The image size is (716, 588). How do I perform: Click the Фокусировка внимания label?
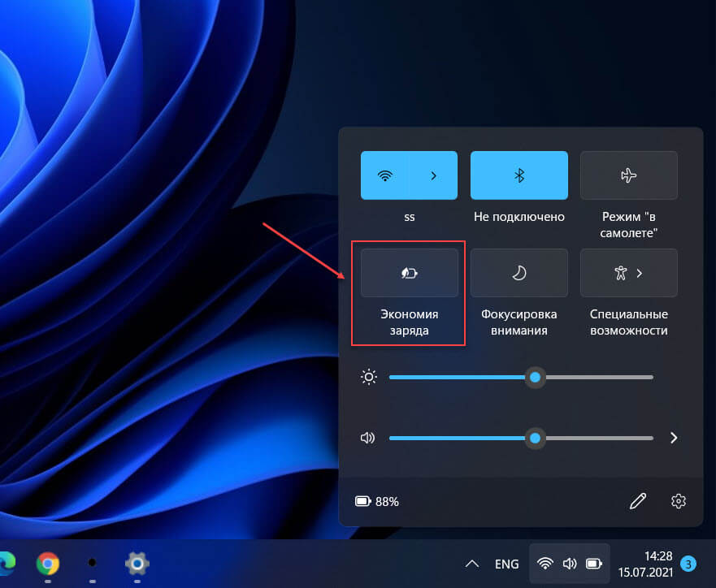point(519,322)
